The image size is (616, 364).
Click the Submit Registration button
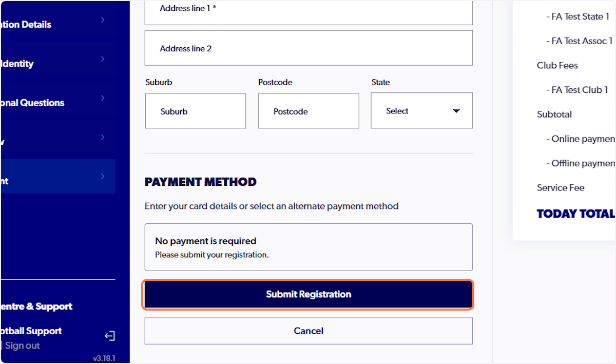click(308, 294)
